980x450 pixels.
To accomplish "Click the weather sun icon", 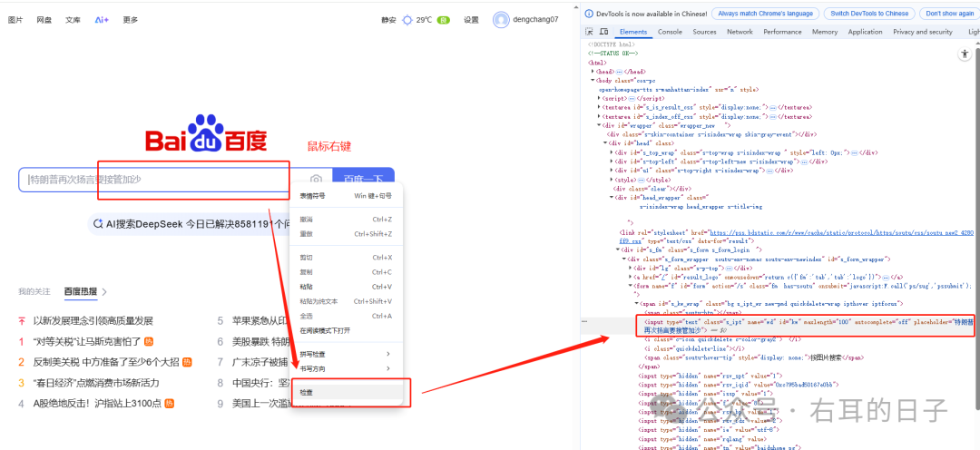I will coord(407,19).
